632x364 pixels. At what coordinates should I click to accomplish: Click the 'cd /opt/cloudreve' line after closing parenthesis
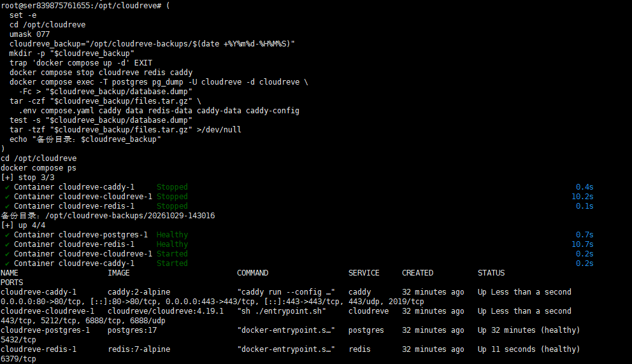click(x=39, y=158)
